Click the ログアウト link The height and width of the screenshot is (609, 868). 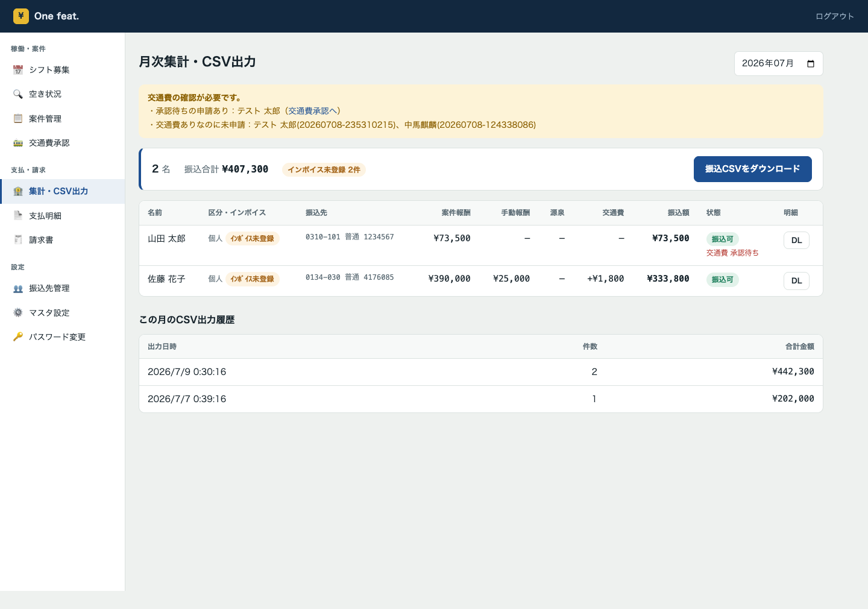click(835, 16)
